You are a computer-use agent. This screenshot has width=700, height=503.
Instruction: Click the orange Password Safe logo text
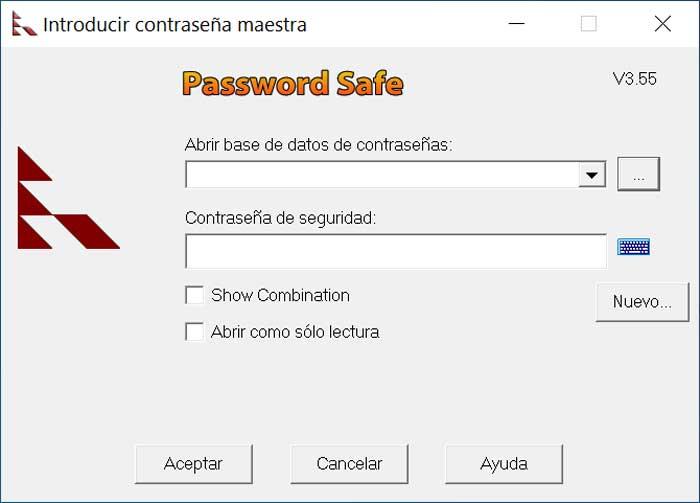coord(293,83)
